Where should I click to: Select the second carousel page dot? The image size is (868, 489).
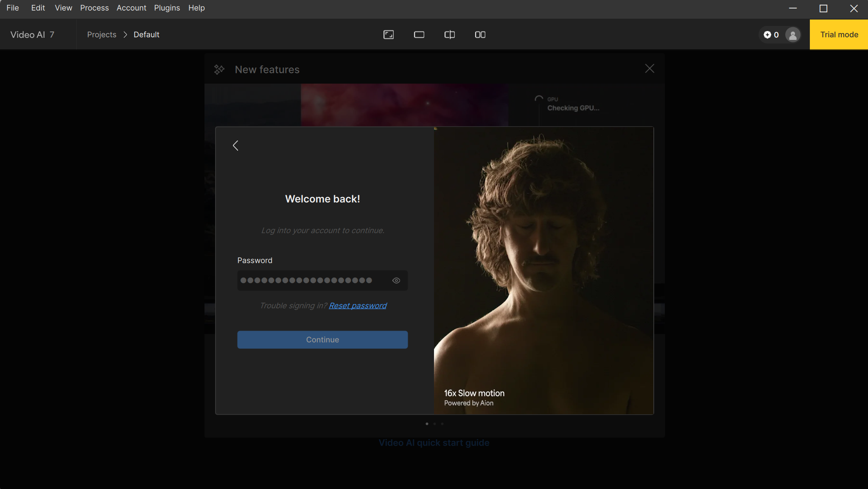(x=434, y=424)
